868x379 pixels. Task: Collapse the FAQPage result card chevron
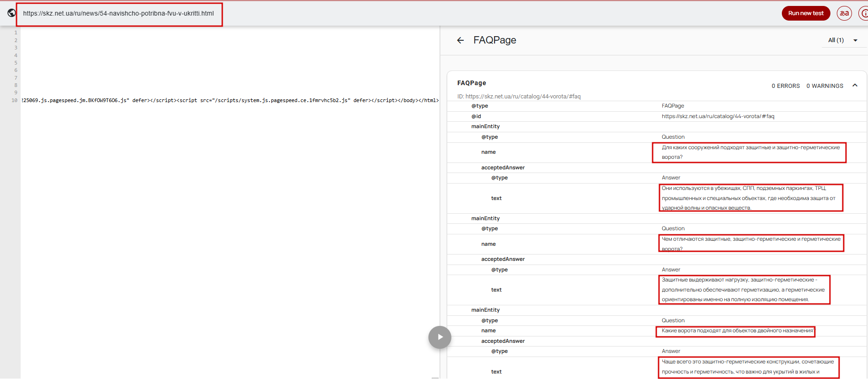[855, 86]
